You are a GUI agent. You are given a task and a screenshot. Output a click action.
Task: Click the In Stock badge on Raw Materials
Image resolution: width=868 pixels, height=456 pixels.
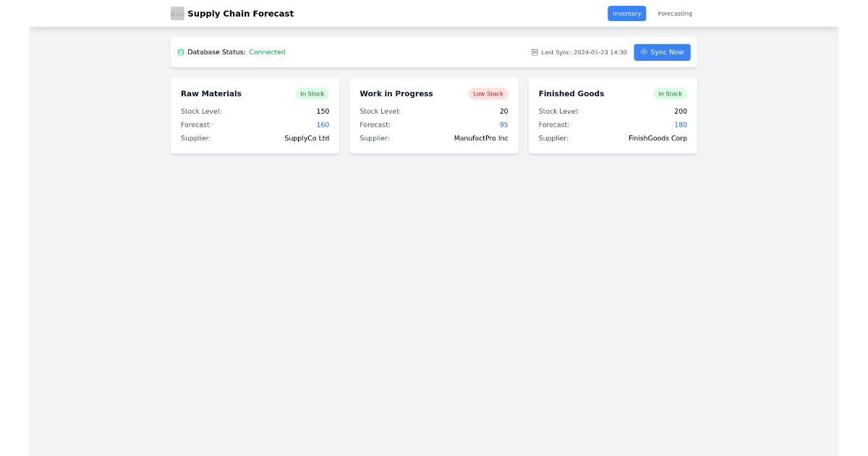[312, 93]
